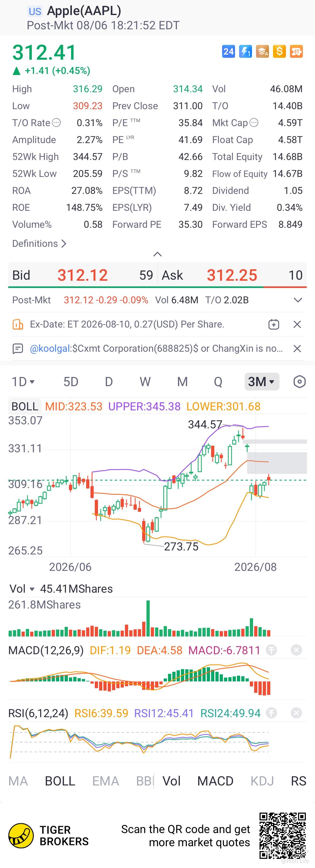The image size is (315, 868).
Task: Collapse the stock statistics panel
Action: coord(157,254)
